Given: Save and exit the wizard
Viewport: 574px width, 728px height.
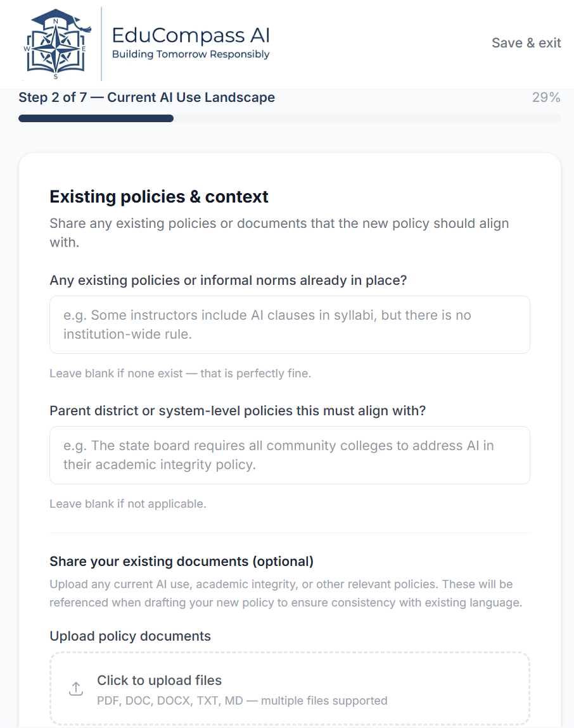Looking at the screenshot, I should pos(526,43).
